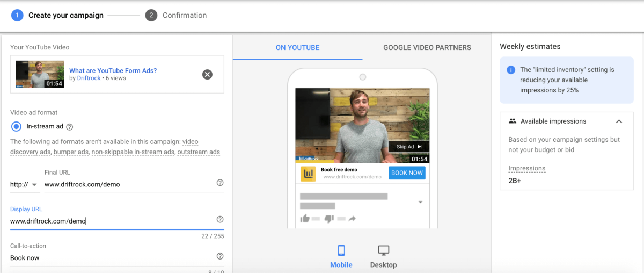
Task: Select the Desktop preview monitor icon
Action: [383, 250]
